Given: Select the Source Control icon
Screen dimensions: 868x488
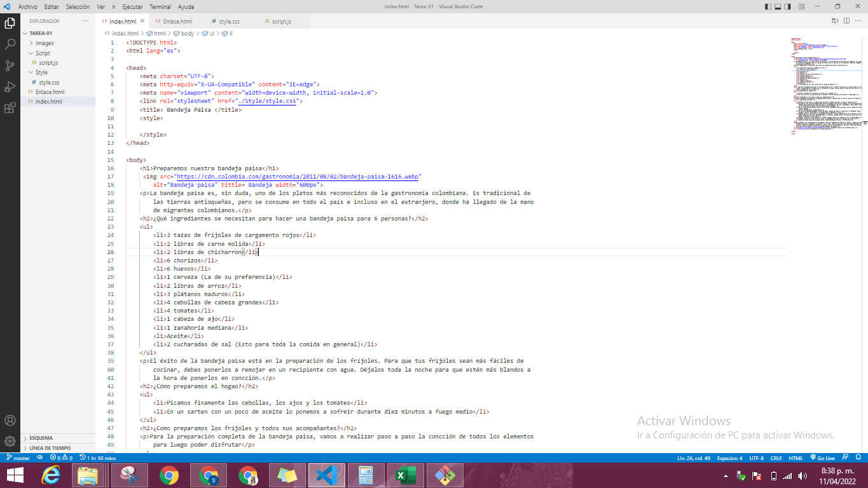Looking at the screenshot, I should (9, 65).
